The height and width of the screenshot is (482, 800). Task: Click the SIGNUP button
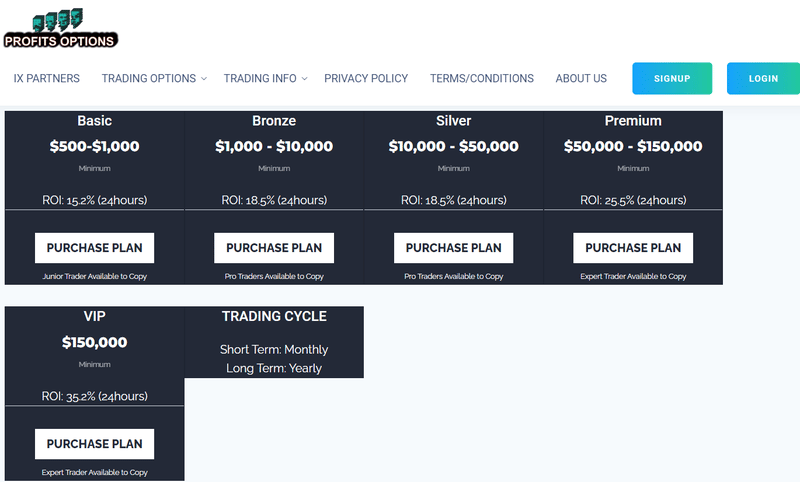pyautogui.click(x=672, y=79)
